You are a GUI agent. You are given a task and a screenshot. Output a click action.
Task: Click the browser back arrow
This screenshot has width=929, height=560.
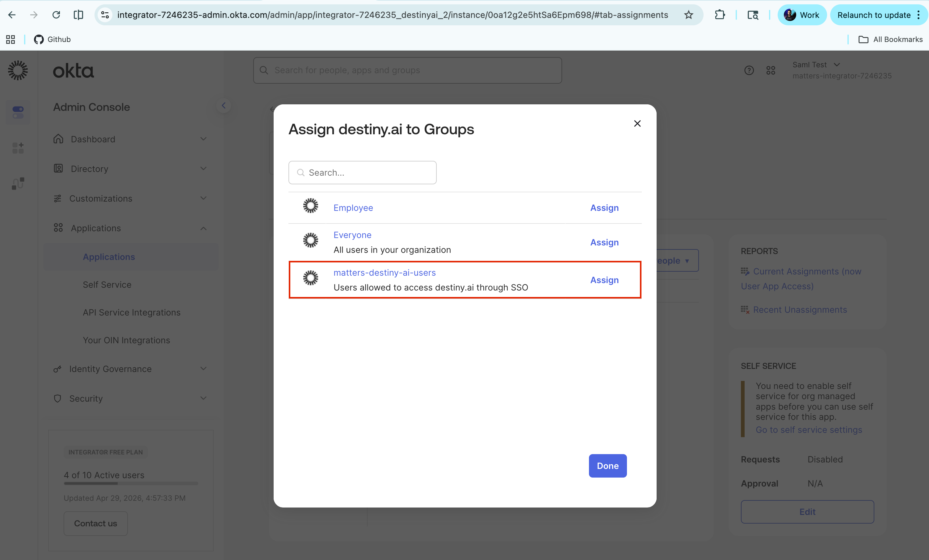[12, 15]
